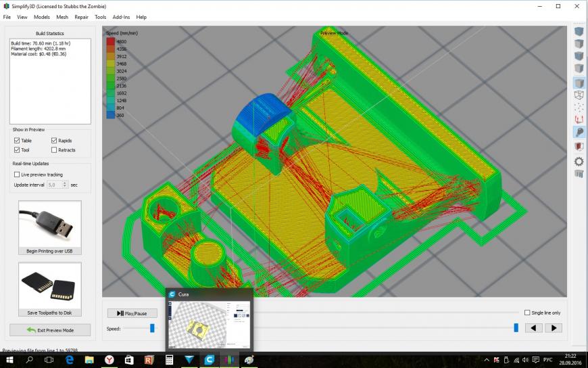
Task: Click Begin Printing over USB
Action: [49, 227]
